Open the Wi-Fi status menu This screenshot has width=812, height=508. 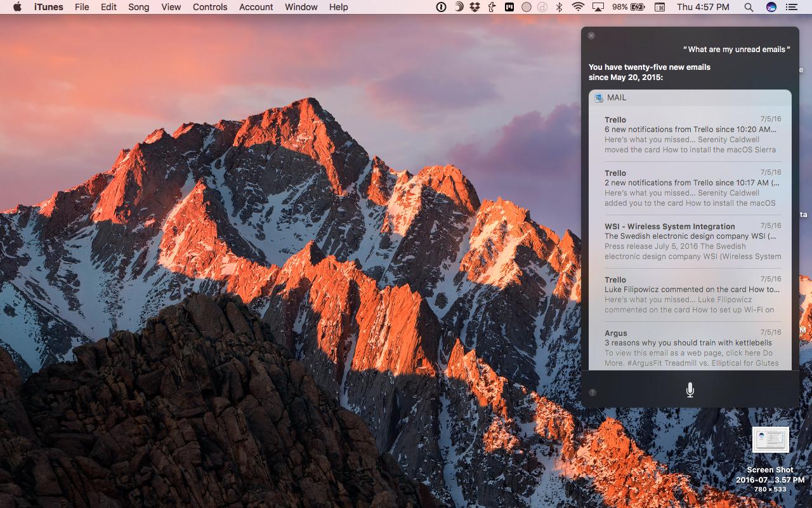pyautogui.click(x=578, y=7)
